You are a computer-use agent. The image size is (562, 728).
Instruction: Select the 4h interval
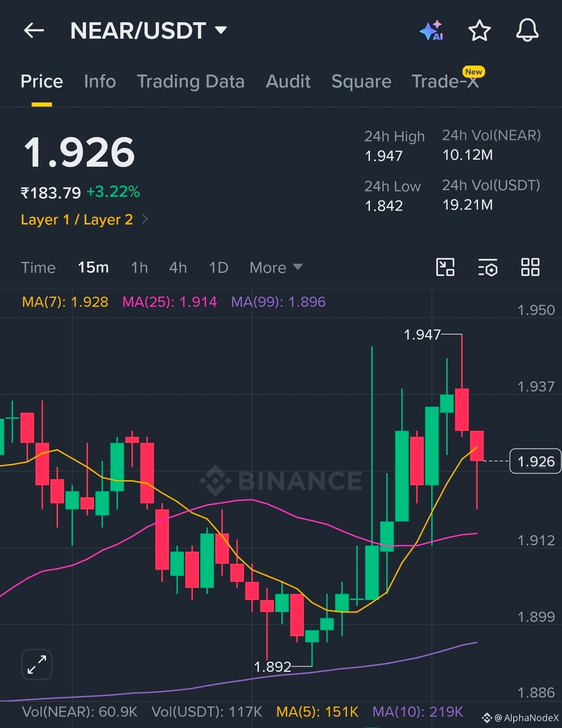178,268
